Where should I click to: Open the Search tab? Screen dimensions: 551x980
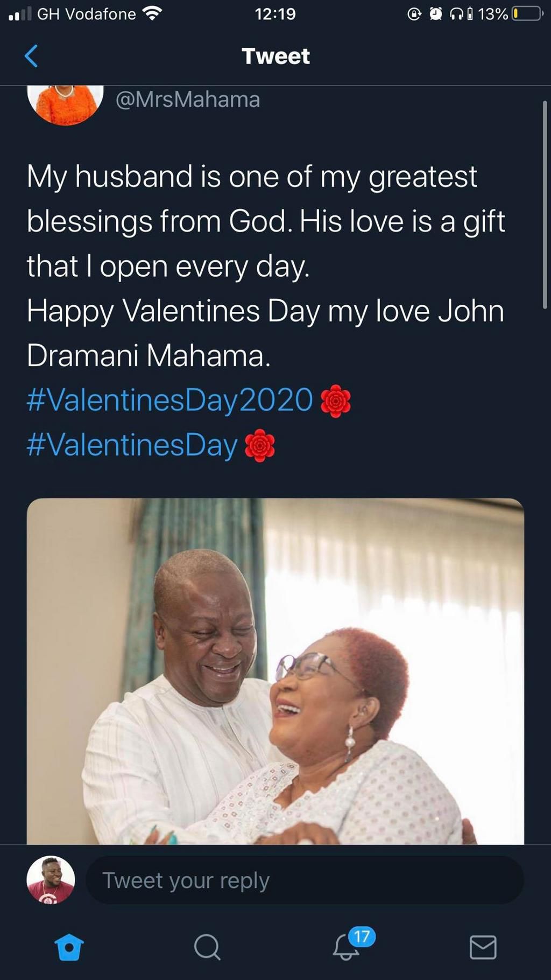click(207, 947)
